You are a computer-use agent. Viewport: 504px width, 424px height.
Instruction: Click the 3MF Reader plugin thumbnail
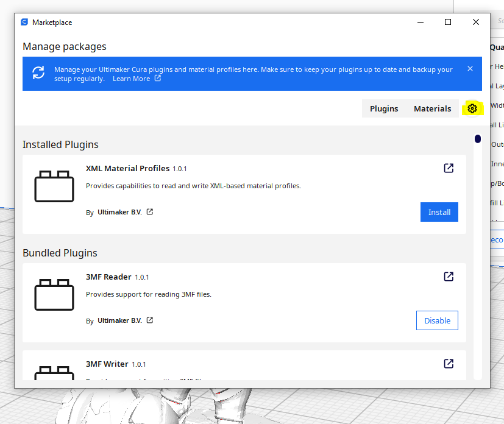54,295
